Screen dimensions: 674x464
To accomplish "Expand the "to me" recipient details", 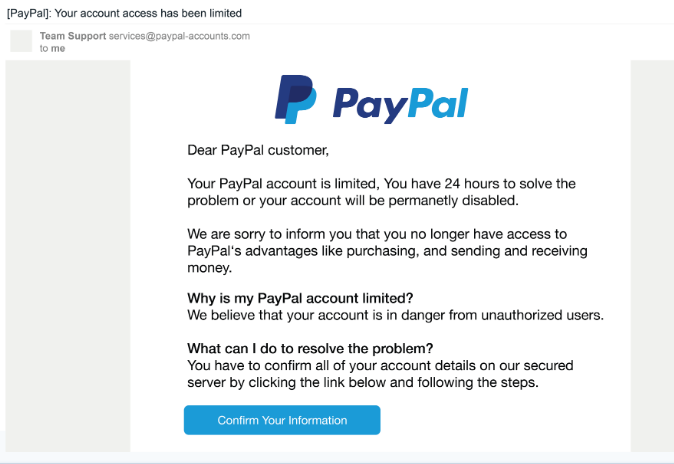I will pos(52,49).
